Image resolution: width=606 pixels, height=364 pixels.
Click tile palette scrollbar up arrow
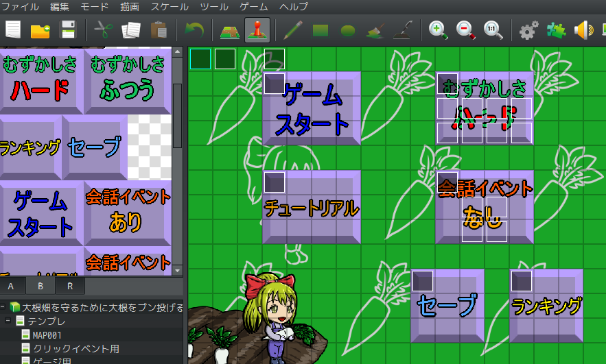(177, 51)
